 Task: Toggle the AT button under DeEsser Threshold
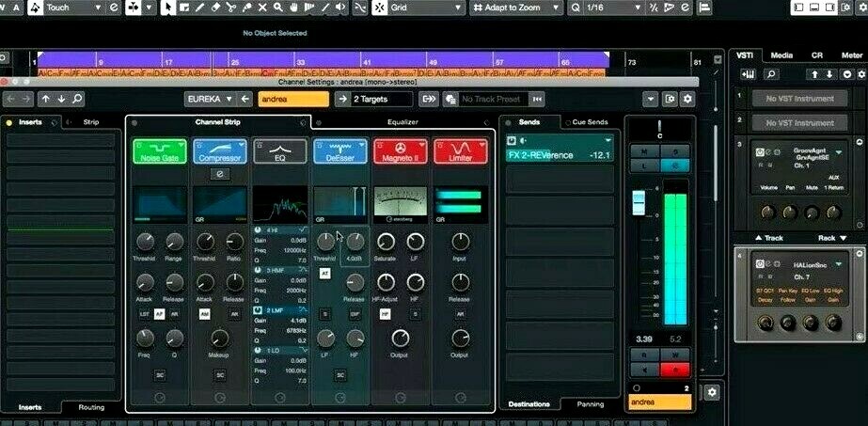325,274
